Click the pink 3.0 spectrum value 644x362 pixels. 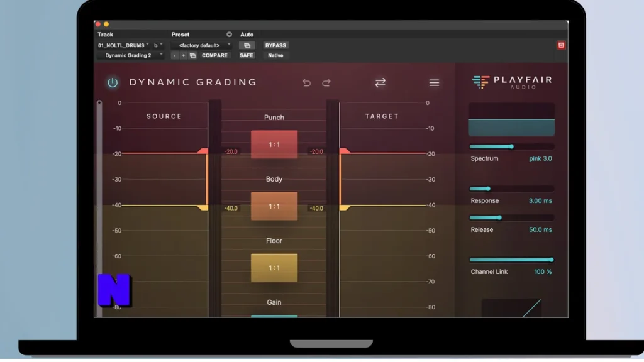point(540,158)
